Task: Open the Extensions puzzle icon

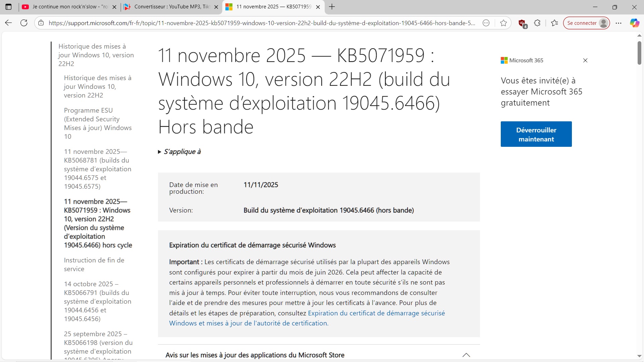Action: (x=537, y=23)
